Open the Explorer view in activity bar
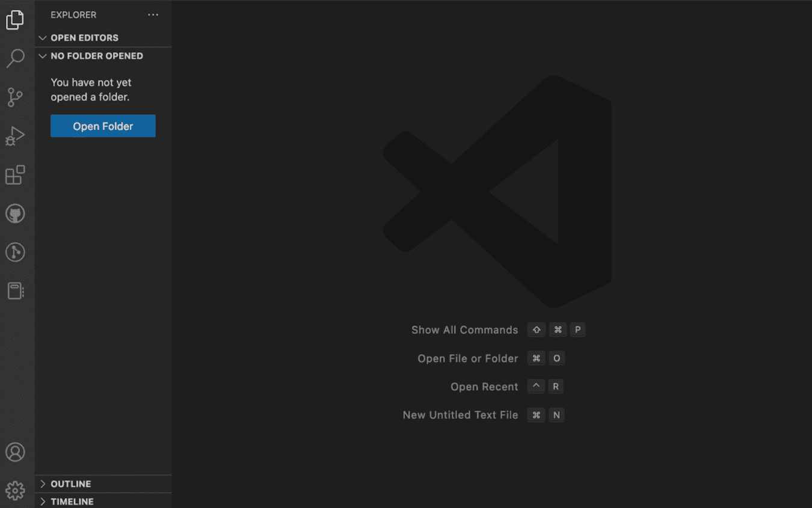Viewport: 812px width, 508px height. point(15,20)
